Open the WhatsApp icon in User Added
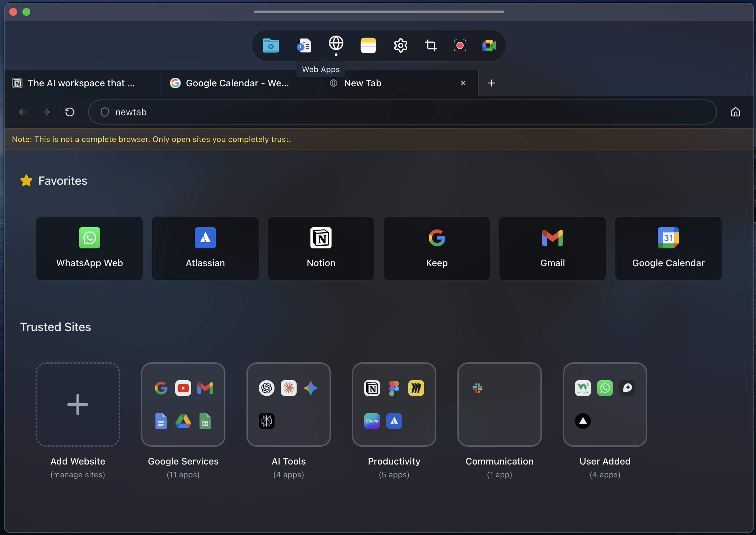This screenshot has height=535, width=756. coord(605,388)
